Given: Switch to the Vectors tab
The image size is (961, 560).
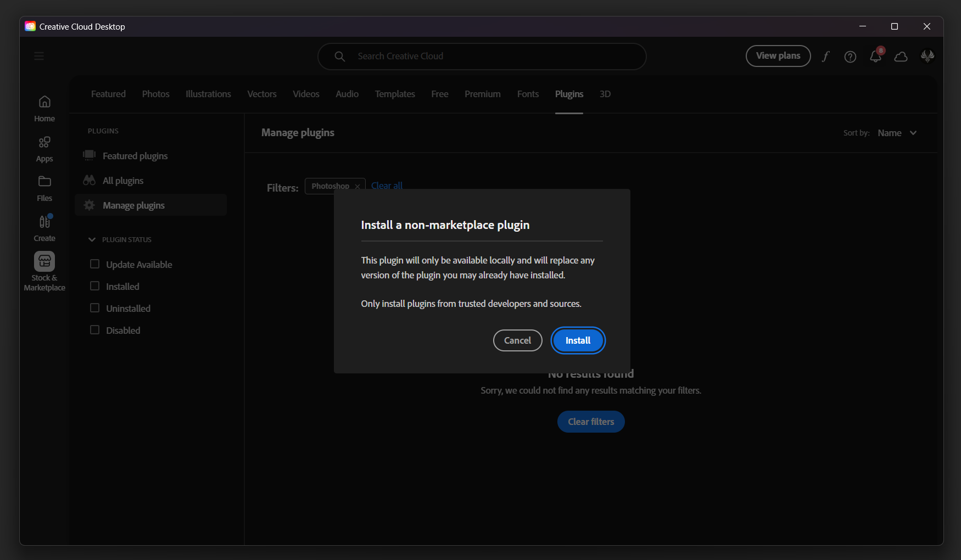Looking at the screenshot, I should 262,94.
